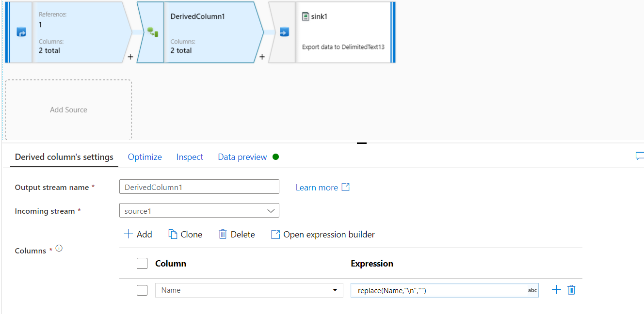Click the Columns info icon
Image resolution: width=644 pixels, height=314 pixels.
(x=59, y=248)
